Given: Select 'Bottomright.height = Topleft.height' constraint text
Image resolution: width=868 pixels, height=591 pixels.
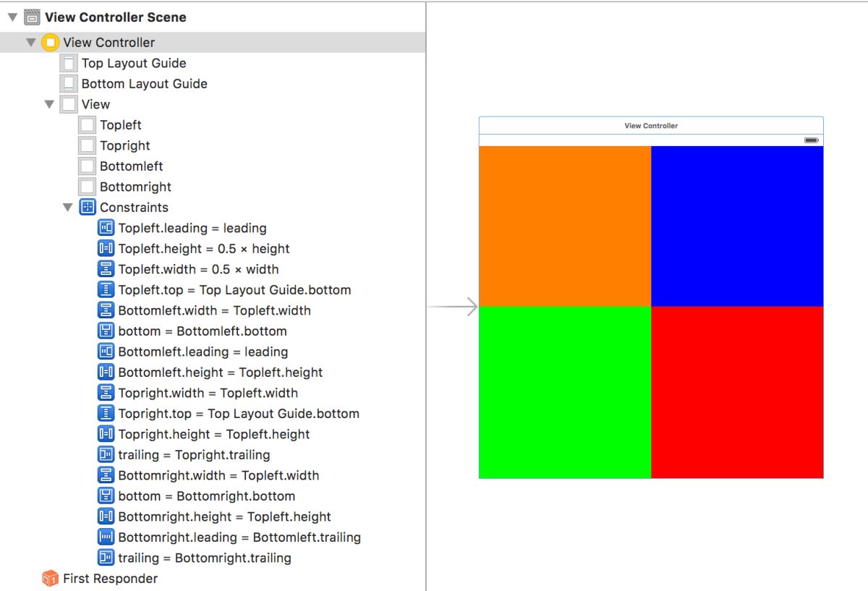Looking at the screenshot, I should click(x=225, y=516).
